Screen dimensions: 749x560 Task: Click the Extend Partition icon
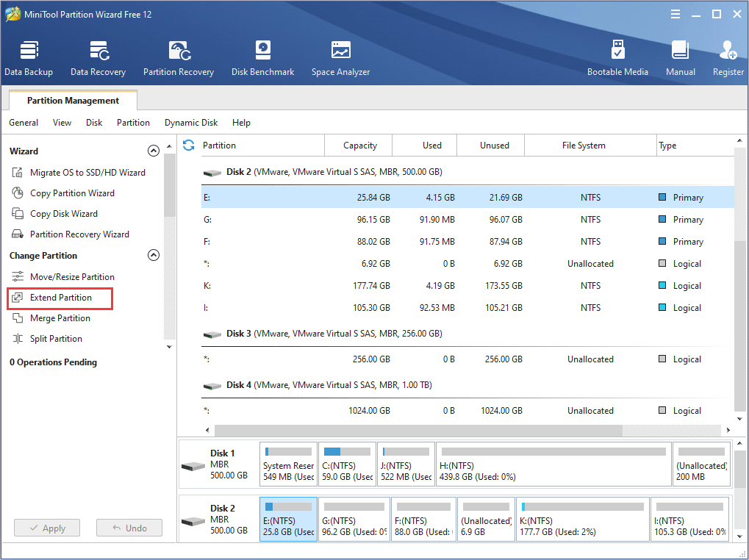click(17, 298)
